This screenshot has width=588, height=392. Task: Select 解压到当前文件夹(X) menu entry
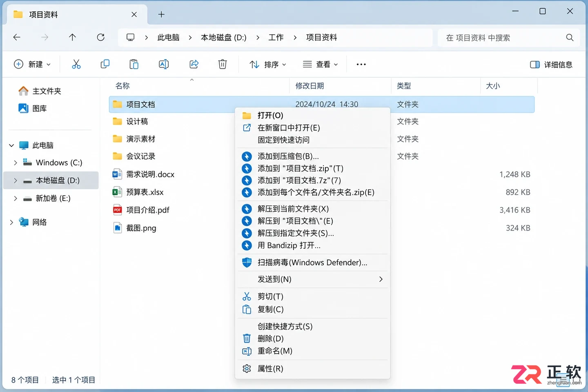(x=312, y=209)
